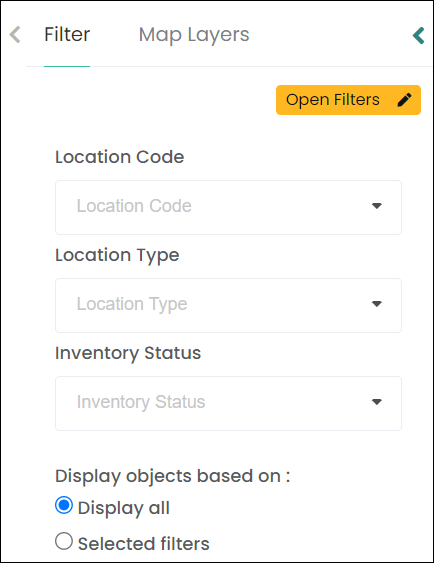Screen dimensions: 434x563
Task: Click inside the Inventory Status field
Action: (228, 404)
